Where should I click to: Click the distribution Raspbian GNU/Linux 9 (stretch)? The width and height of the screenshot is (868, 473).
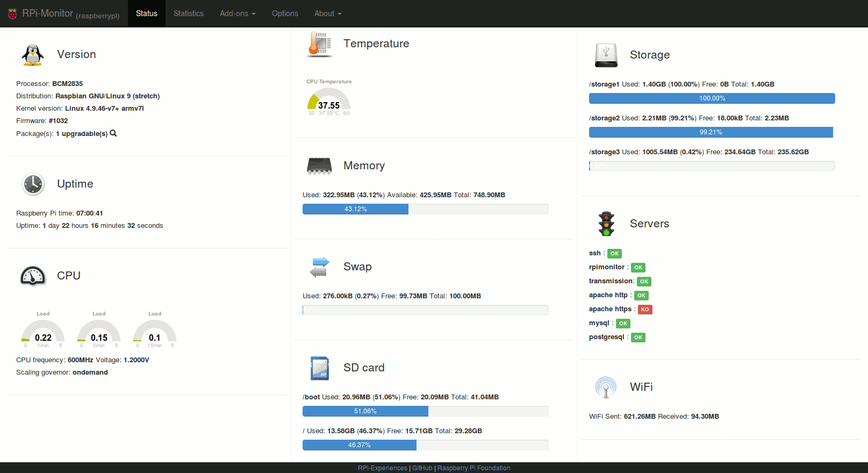(x=107, y=96)
